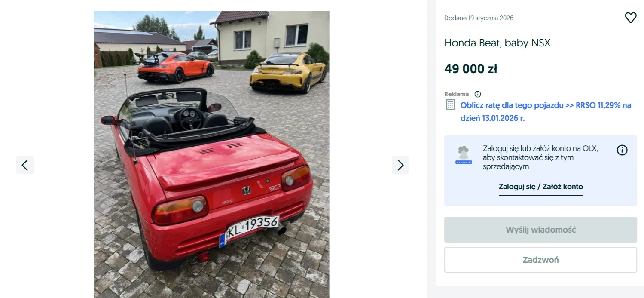Follow the 'Zaloguj się / Załóż konto' link
The image size is (644, 298).
point(540,187)
